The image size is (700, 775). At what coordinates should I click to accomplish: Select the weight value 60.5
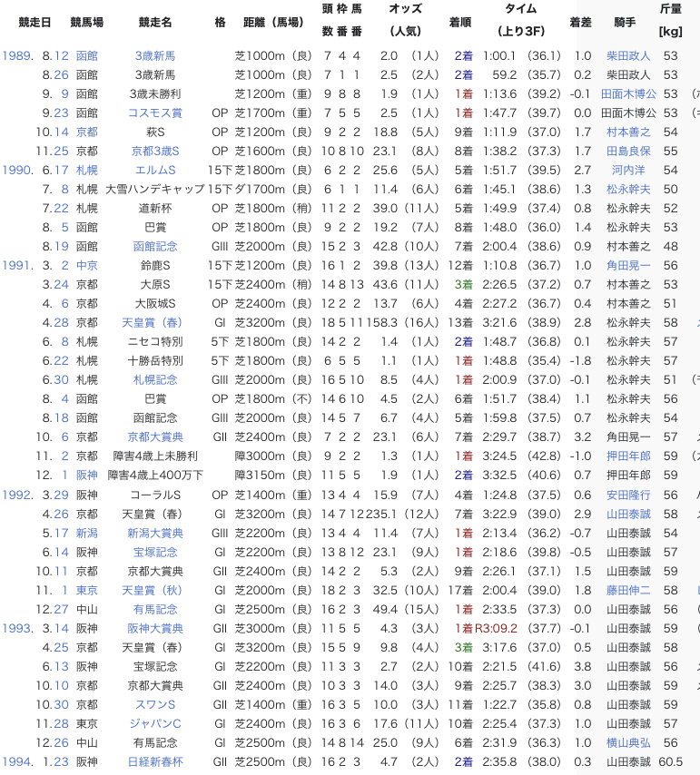click(x=671, y=761)
